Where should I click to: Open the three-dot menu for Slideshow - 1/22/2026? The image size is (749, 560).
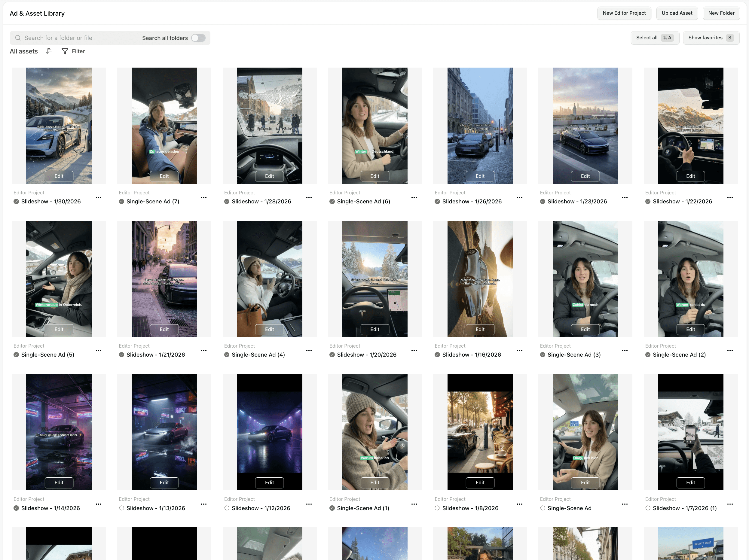pyautogui.click(x=730, y=197)
